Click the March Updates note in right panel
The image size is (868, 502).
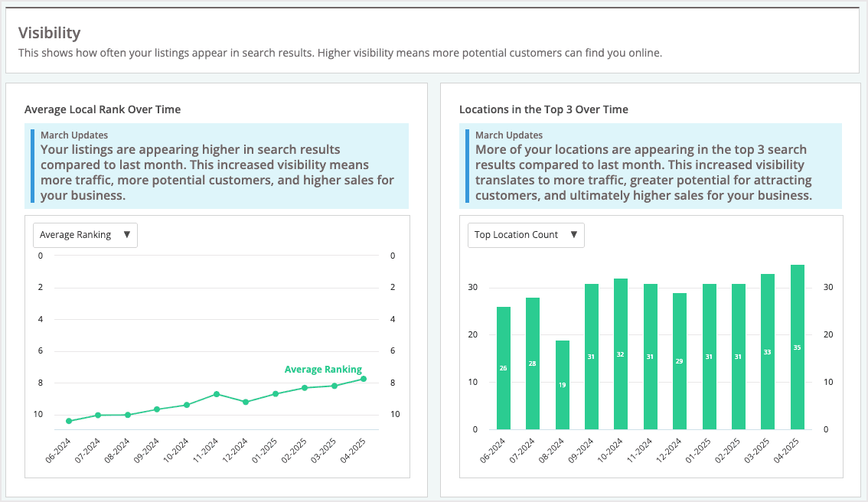pyautogui.click(x=654, y=165)
